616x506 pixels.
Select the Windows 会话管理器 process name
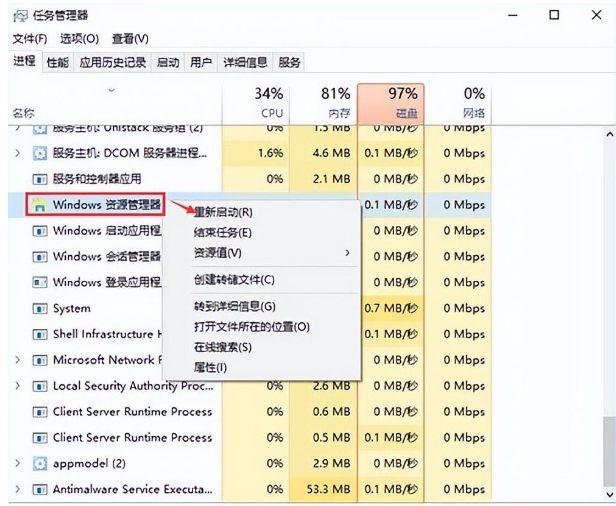(x=107, y=257)
